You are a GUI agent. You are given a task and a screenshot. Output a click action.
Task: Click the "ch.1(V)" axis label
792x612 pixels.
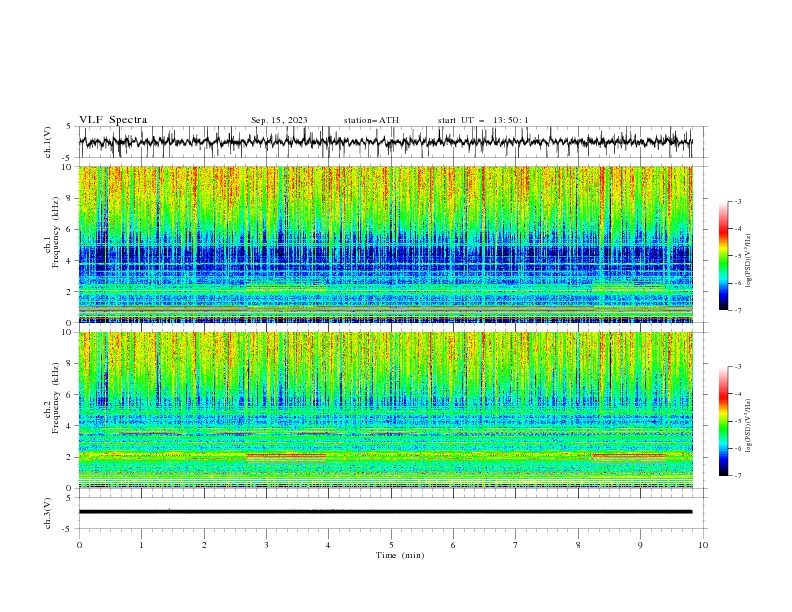(x=48, y=142)
